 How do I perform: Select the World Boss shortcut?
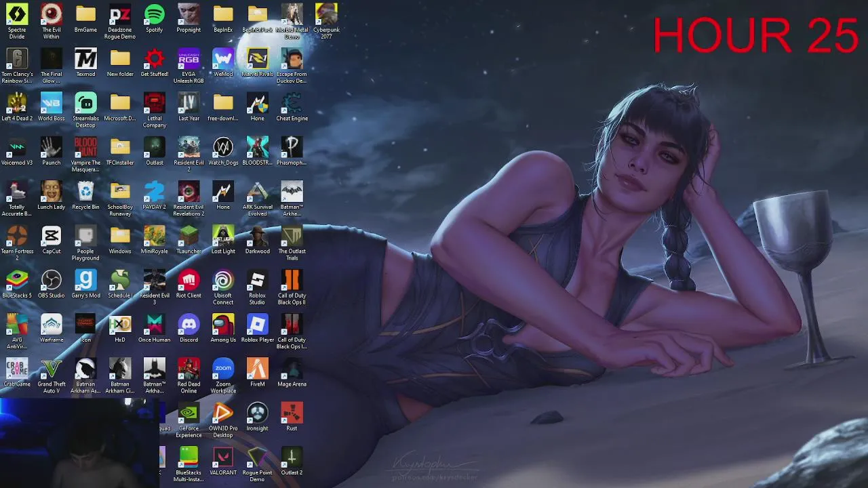[52, 103]
